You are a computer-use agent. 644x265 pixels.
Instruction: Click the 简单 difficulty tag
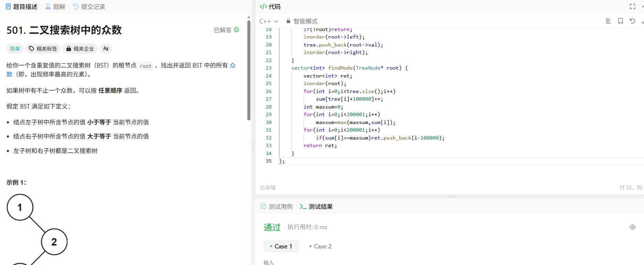(15, 49)
